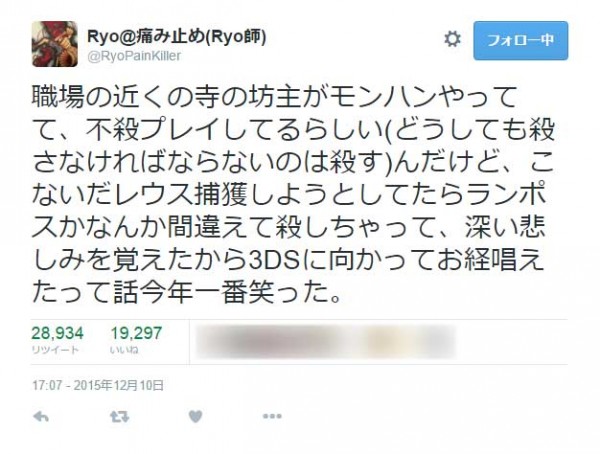Click the tweet line containing レウス捕獲

point(289,194)
